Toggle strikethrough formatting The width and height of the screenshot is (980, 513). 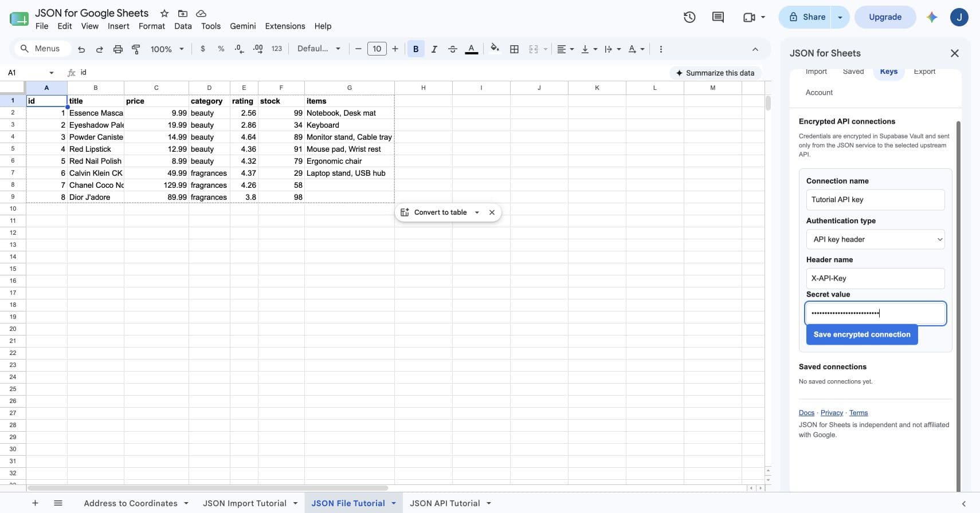tap(452, 49)
